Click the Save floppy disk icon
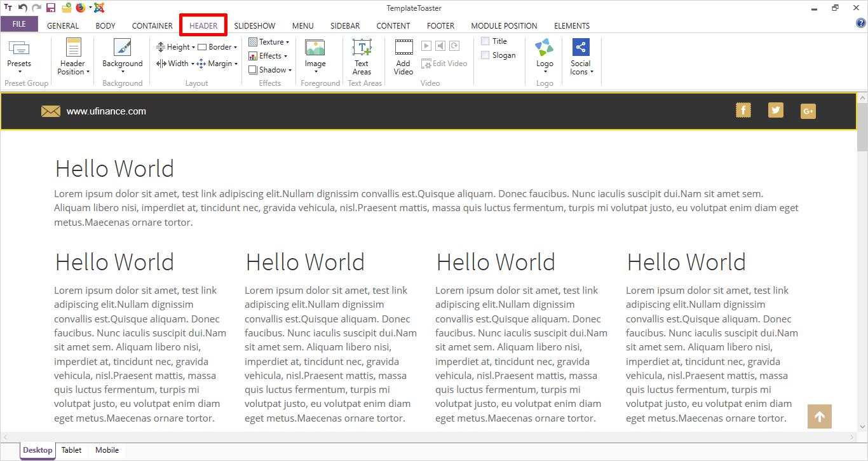Image resolution: width=868 pixels, height=461 pixels. point(51,8)
